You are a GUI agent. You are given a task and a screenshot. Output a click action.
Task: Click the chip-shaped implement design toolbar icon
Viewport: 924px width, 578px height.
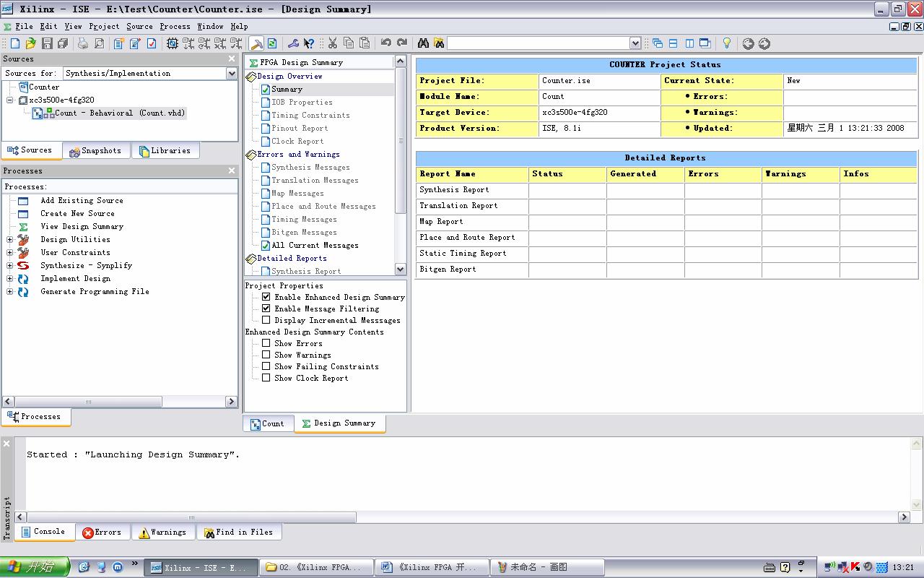pyautogui.click(x=173, y=43)
